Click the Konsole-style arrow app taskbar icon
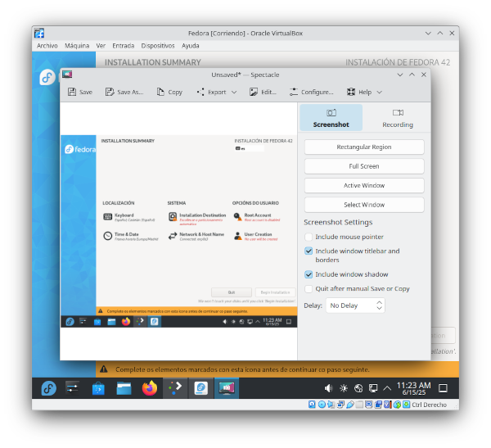The image size is (491, 448). pos(175,388)
